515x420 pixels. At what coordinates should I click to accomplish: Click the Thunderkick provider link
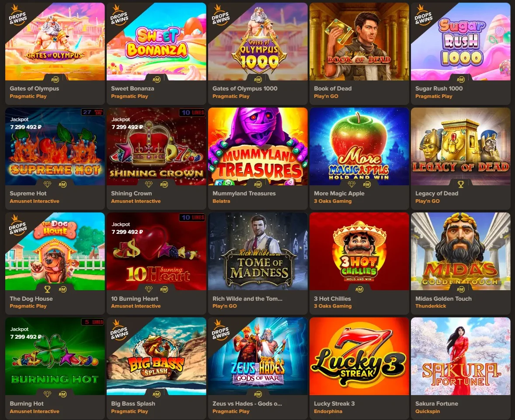coord(431,306)
